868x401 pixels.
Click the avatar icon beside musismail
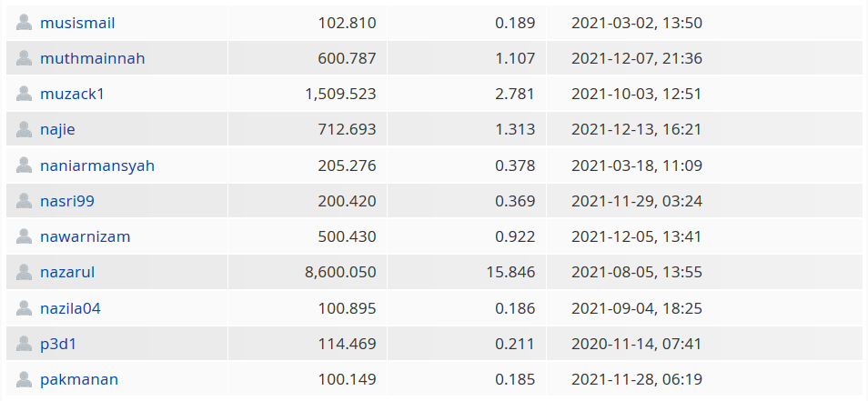[24, 23]
